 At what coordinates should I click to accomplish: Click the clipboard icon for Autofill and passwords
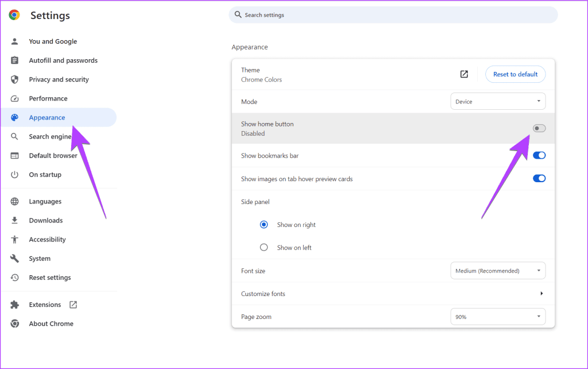pyautogui.click(x=15, y=60)
